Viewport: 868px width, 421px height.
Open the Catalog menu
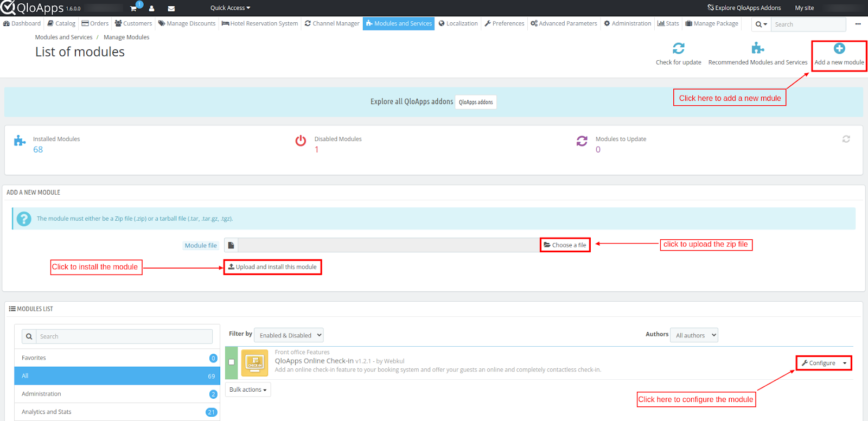point(61,23)
